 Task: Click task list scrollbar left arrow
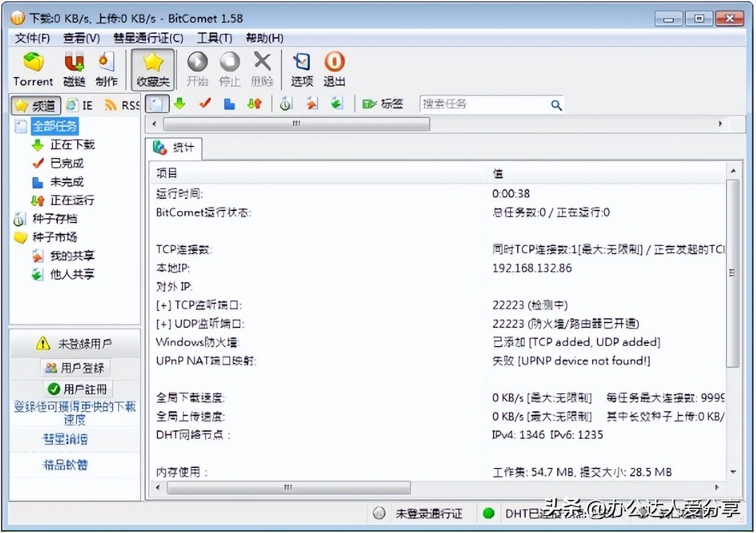154,124
